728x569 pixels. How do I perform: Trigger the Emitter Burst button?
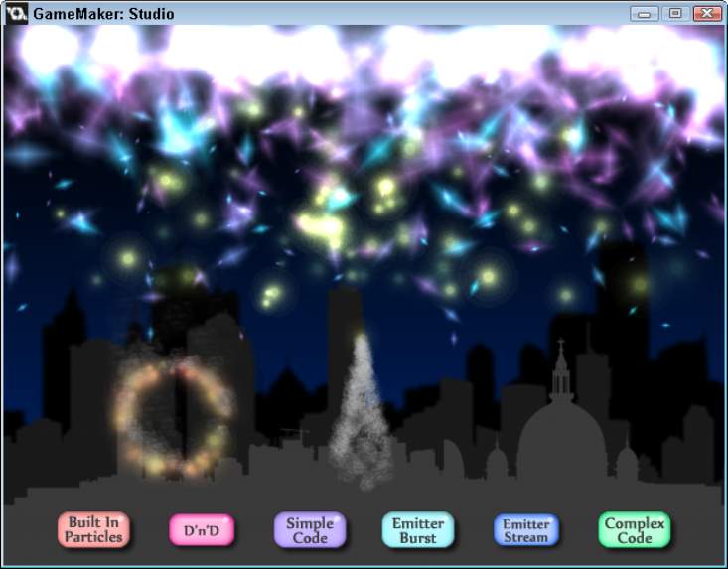point(417,530)
